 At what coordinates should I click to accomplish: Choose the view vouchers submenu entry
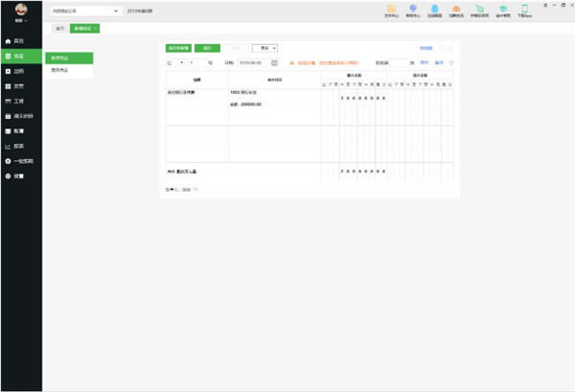pyautogui.click(x=69, y=70)
